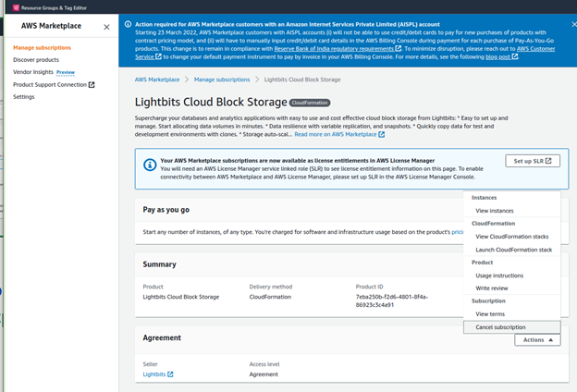Choose Cancel subscription from menu
The width and height of the screenshot is (577, 392).
(x=512, y=327)
